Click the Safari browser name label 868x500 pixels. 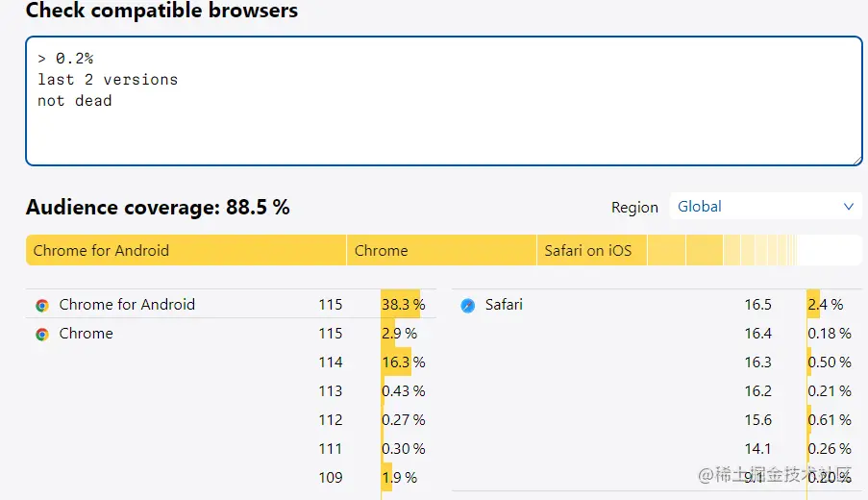(x=504, y=305)
